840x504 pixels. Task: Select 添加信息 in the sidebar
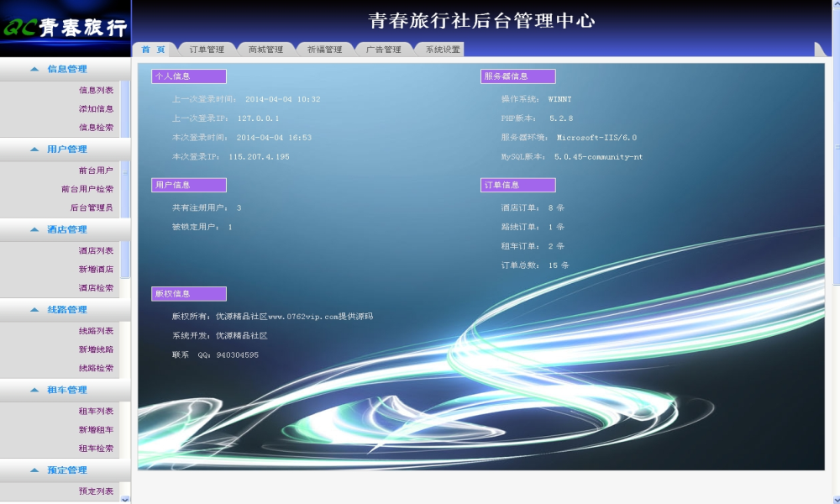tap(96, 108)
